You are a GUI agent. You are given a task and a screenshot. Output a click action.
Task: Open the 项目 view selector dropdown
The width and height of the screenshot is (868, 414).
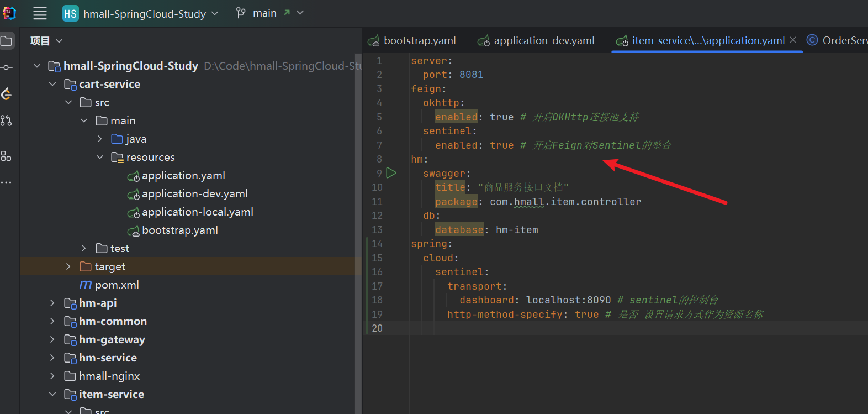[46, 41]
